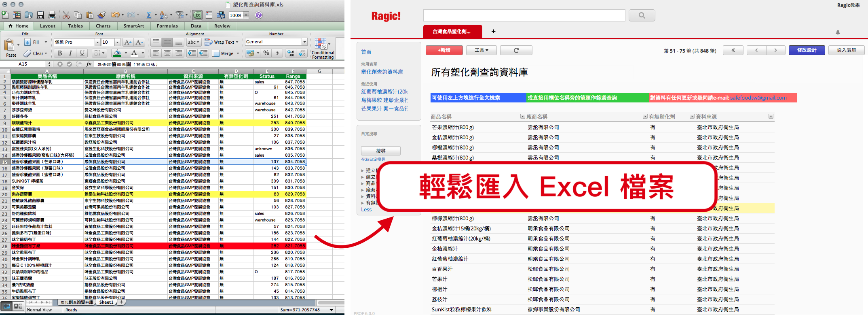This screenshot has height=315, width=868.
Task: Open the Media Browser icon
Action: (221, 15)
